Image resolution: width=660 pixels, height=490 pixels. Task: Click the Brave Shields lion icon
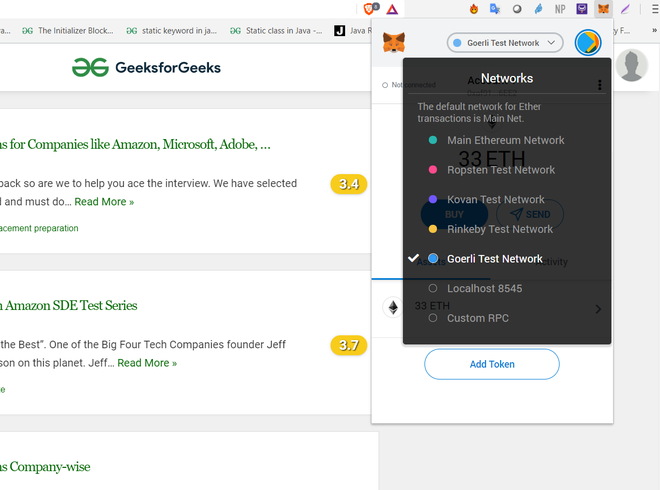[371, 9]
